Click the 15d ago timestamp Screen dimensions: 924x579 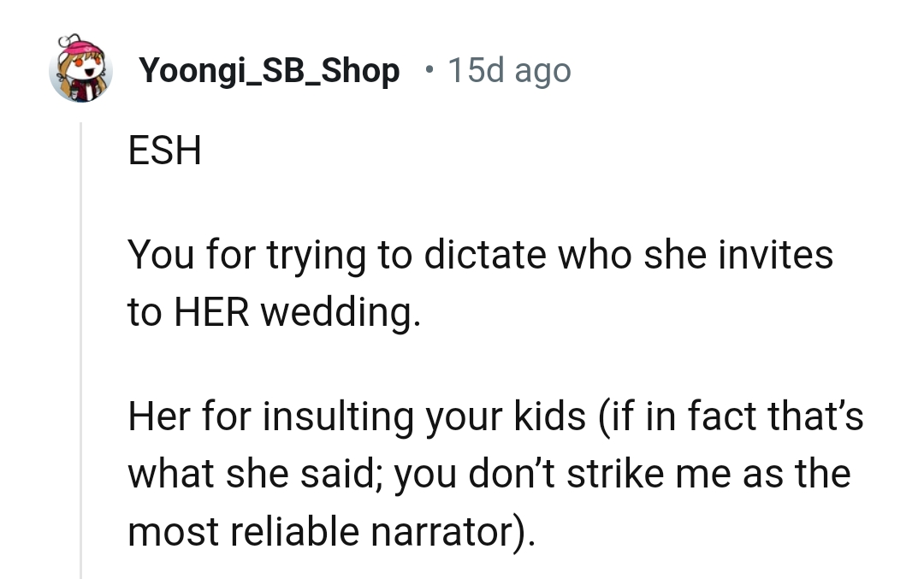pos(509,70)
